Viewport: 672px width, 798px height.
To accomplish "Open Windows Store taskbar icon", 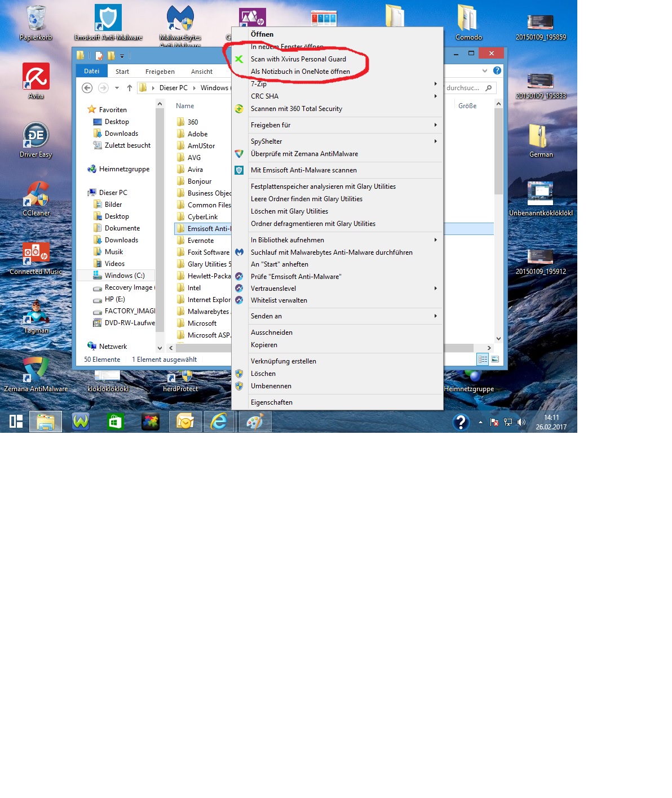I will point(116,421).
